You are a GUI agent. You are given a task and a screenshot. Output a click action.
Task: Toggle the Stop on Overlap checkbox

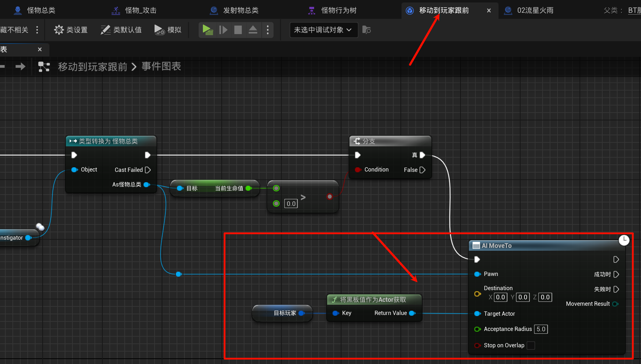(530, 345)
